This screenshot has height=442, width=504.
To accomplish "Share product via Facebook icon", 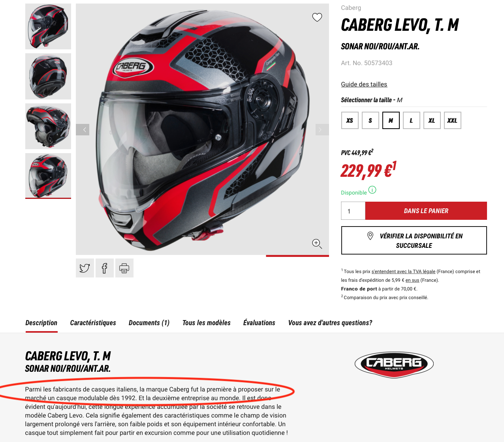I will (105, 268).
